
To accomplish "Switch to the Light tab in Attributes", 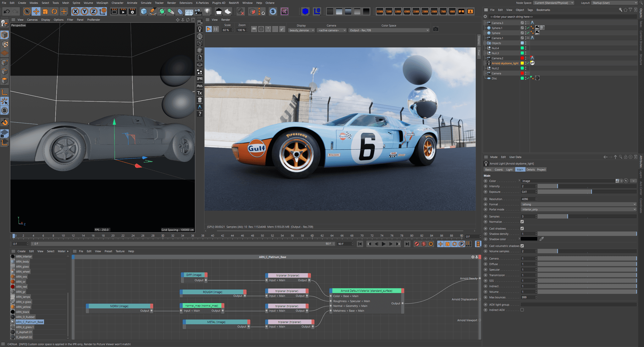I will click(x=509, y=169).
